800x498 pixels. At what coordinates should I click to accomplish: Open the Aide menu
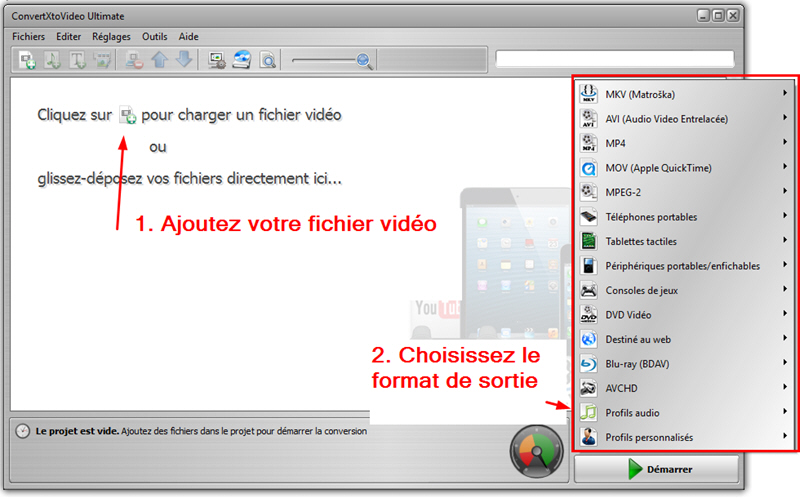188,37
